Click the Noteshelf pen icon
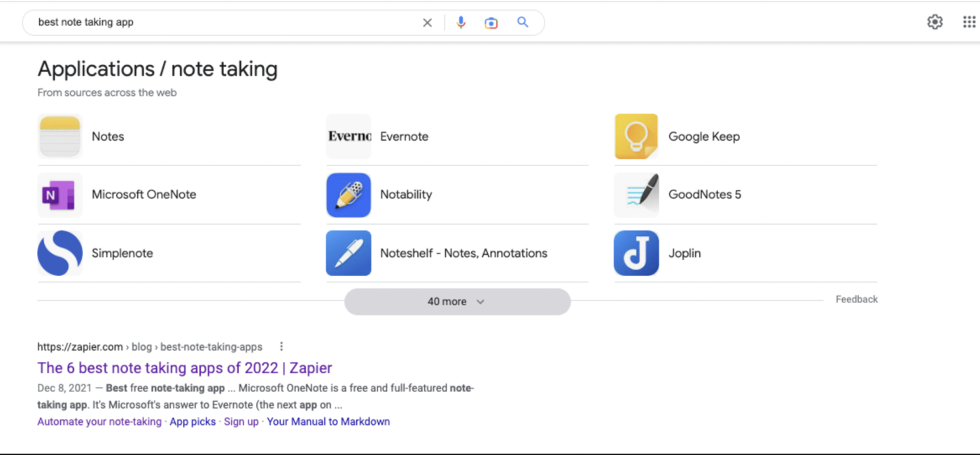Screen dimensions: 980x455 point(349,253)
